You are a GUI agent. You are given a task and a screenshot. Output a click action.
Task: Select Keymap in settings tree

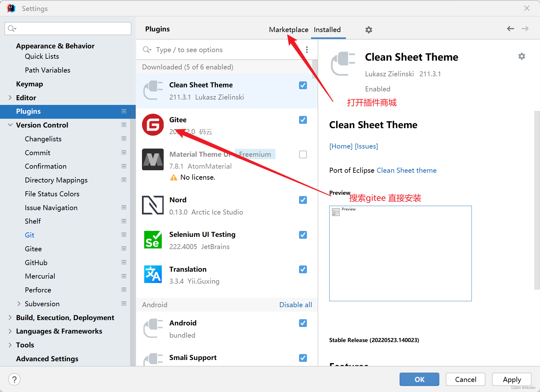pos(30,84)
